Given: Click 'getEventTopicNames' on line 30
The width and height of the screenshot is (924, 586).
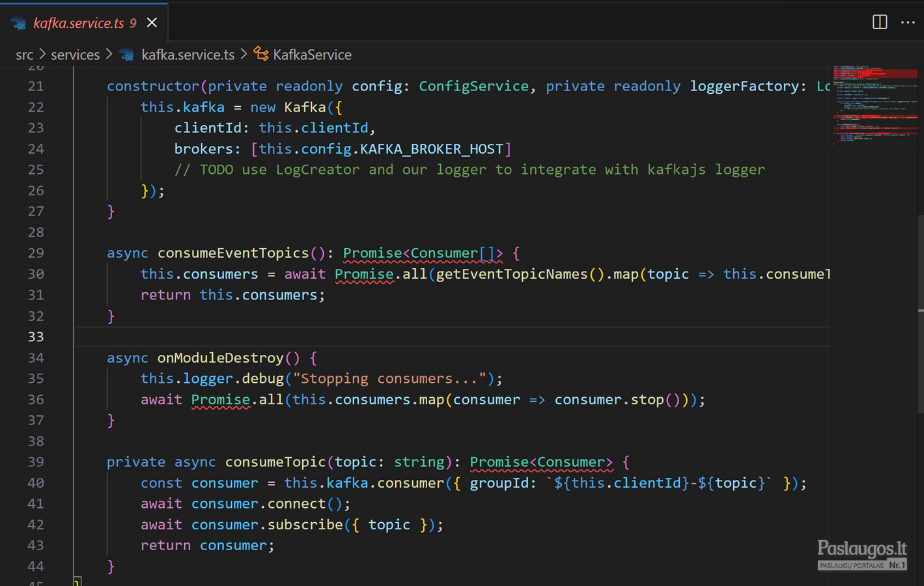Looking at the screenshot, I should click(x=512, y=273).
